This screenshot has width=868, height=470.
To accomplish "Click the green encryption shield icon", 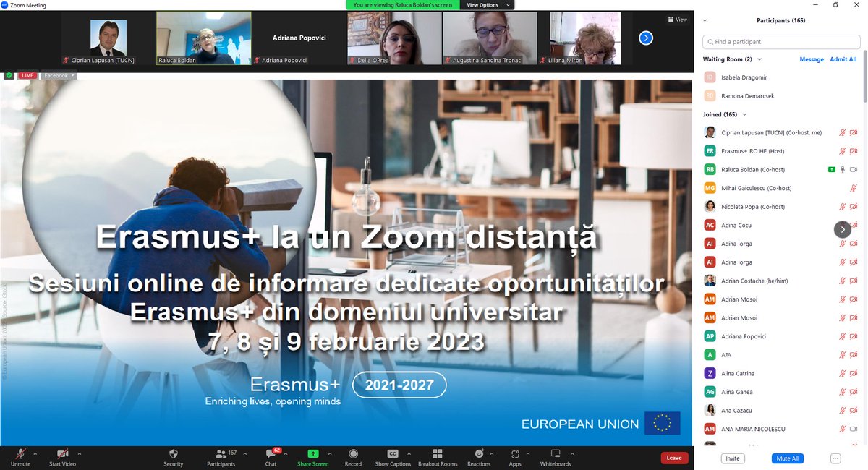I will (x=9, y=75).
